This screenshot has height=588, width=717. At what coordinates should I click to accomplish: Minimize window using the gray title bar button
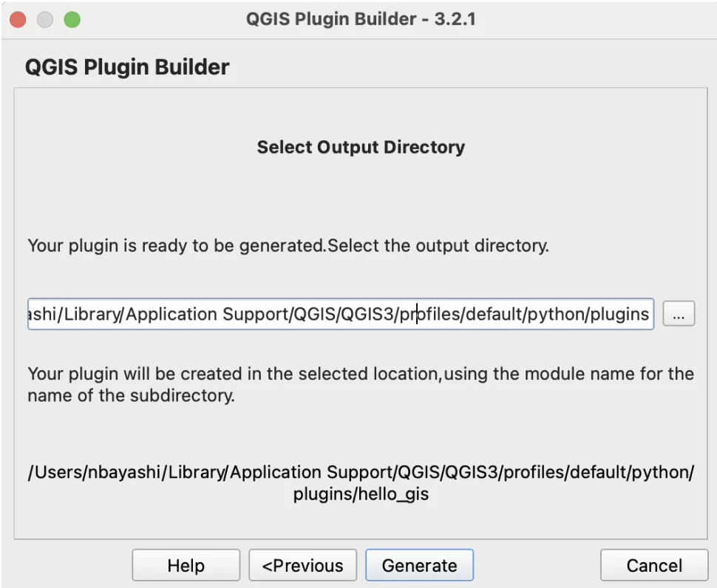click(x=45, y=20)
